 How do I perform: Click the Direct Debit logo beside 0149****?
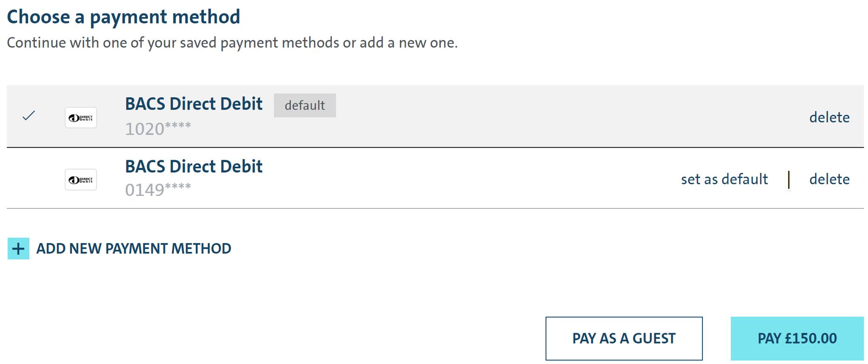click(x=81, y=180)
